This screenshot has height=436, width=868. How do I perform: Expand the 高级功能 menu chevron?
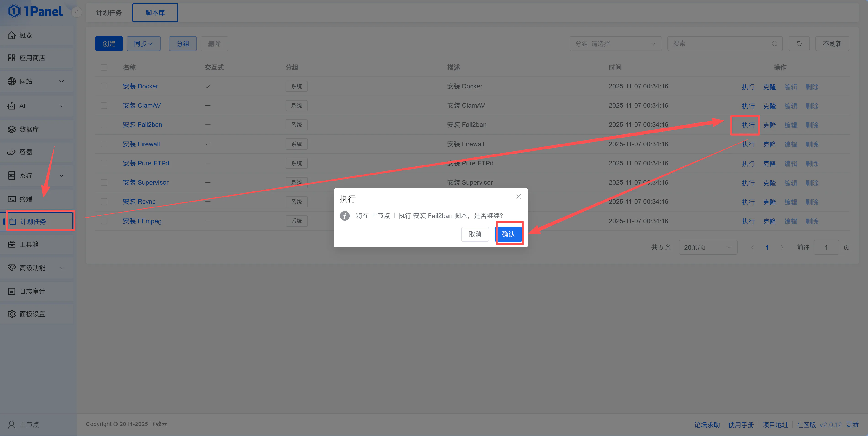62,268
